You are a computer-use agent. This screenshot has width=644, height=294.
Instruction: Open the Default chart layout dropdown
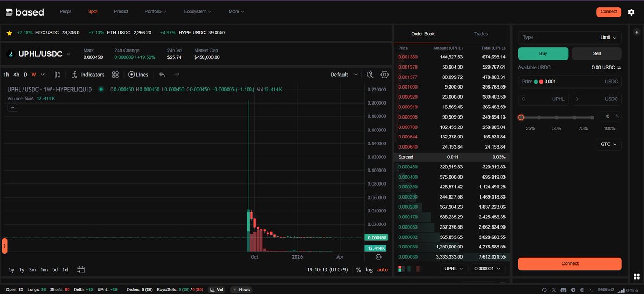click(345, 75)
